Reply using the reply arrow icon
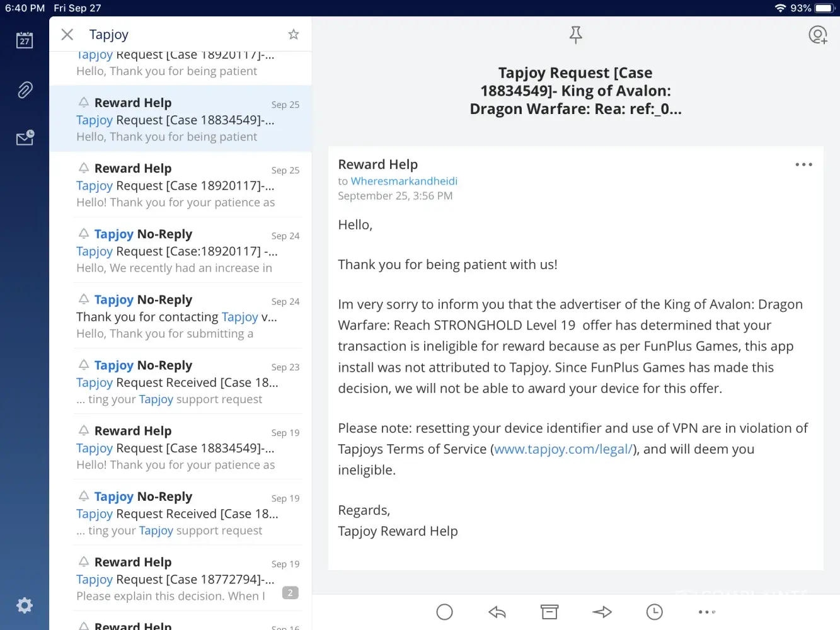This screenshot has width=840, height=630. 497,612
